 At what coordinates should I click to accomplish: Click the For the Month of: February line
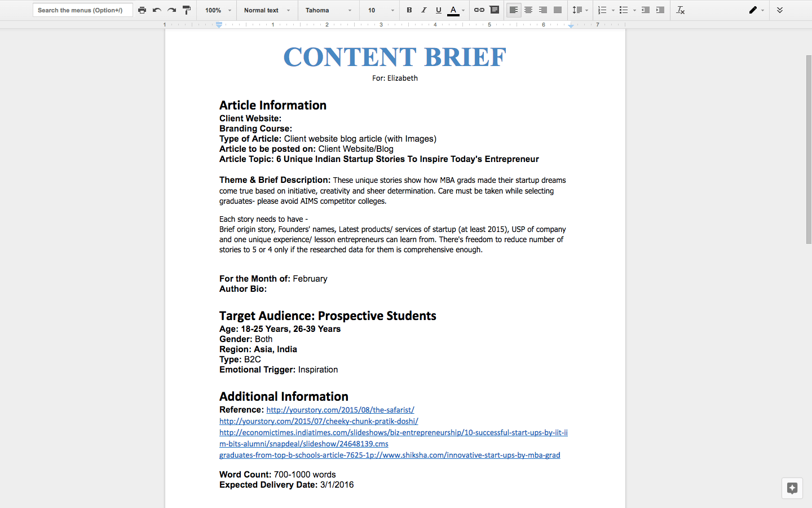(x=273, y=279)
